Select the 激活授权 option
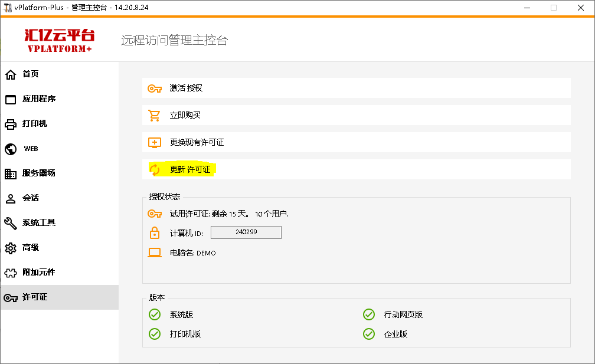The image size is (595, 364). point(186,88)
